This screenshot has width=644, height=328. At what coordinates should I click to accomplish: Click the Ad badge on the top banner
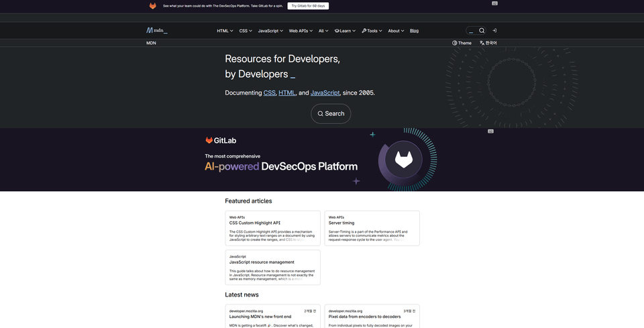[494, 3]
